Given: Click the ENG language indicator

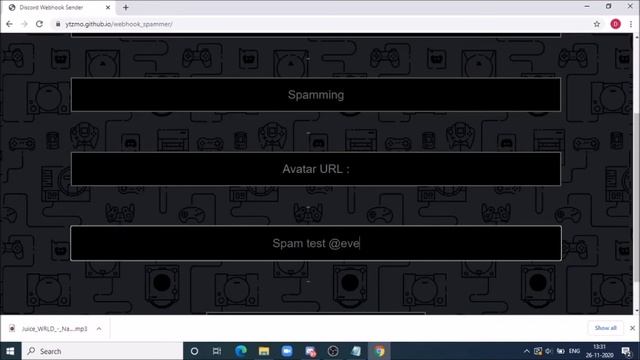Looking at the screenshot, I should tap(574, 351).
